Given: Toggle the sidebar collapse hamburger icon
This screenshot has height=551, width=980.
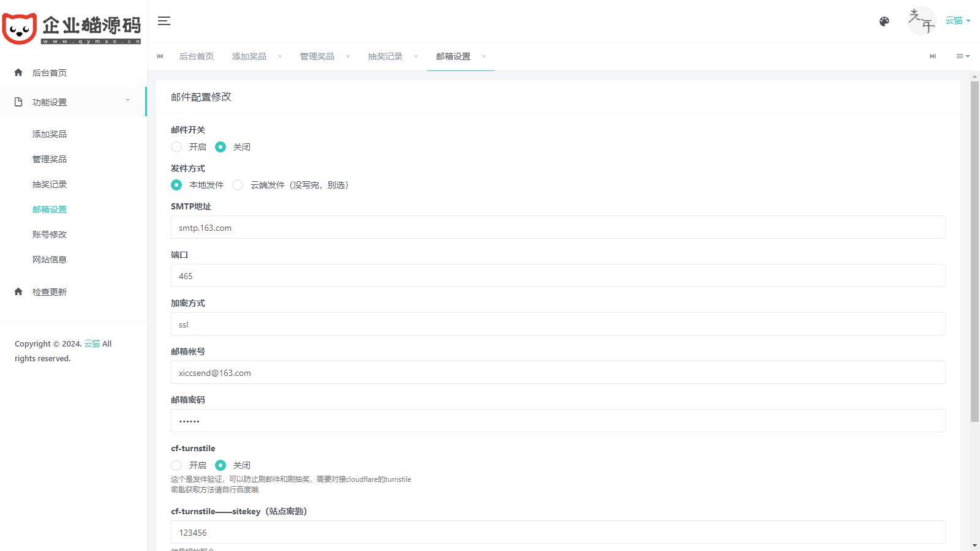Looking at the screenshot, I should tap(164, 21).
